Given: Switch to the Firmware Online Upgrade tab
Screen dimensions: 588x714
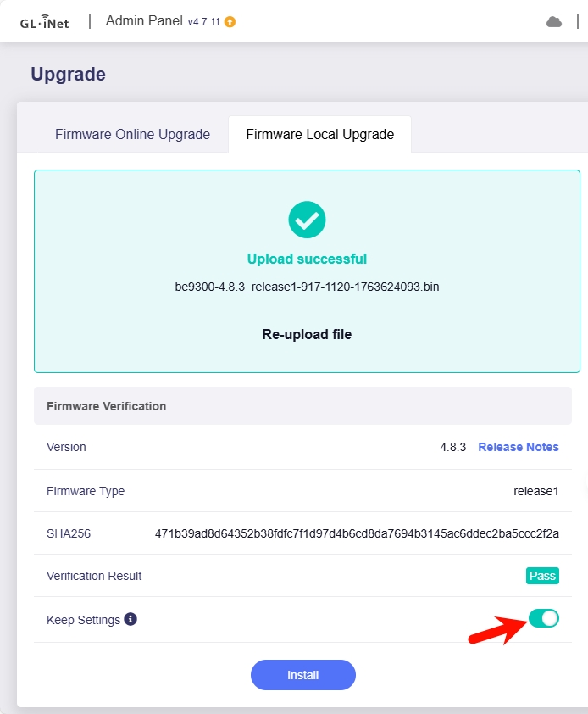Looking at the screenshot, I should [132, 134].
